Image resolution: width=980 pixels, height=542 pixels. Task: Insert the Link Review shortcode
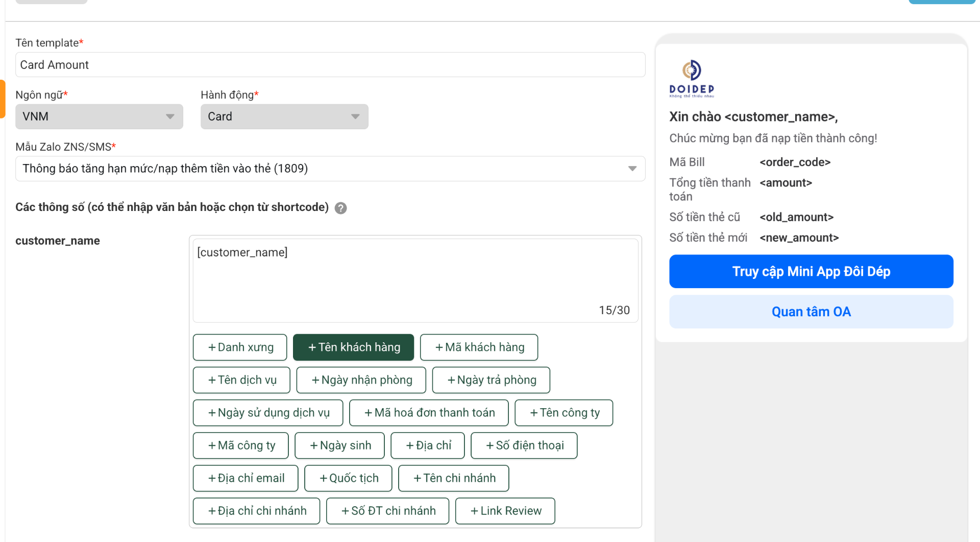pyautogui.click(x=504, y=510)
